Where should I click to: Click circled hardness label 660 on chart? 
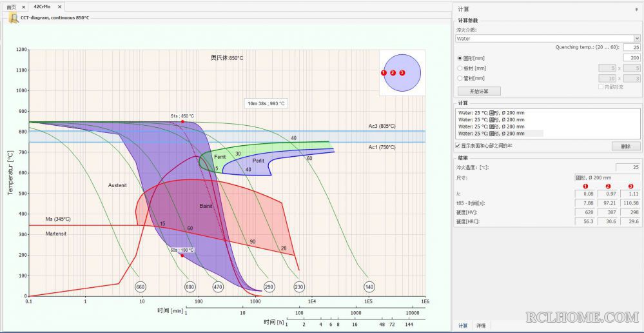[141, 287]
